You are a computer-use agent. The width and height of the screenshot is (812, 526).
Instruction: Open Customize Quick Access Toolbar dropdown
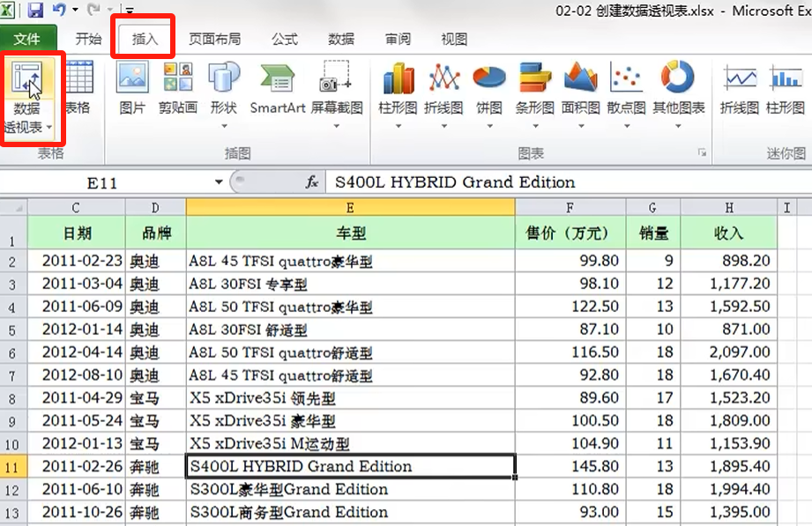[x=129, y=10]
